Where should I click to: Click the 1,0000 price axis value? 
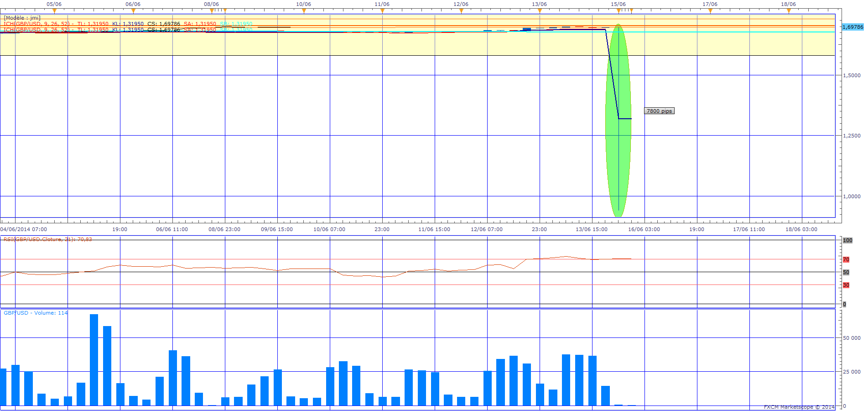(x=852, y=196)
